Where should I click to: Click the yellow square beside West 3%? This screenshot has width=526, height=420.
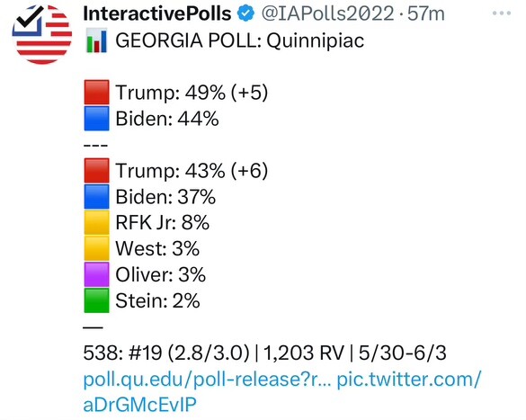pyautogui.click(x=96, y=248)
